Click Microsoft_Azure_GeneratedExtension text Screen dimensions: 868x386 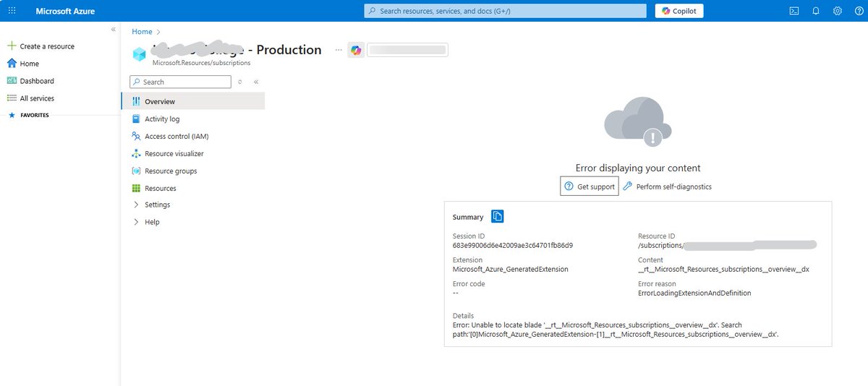pyautogui.click(x=510, y=270)
